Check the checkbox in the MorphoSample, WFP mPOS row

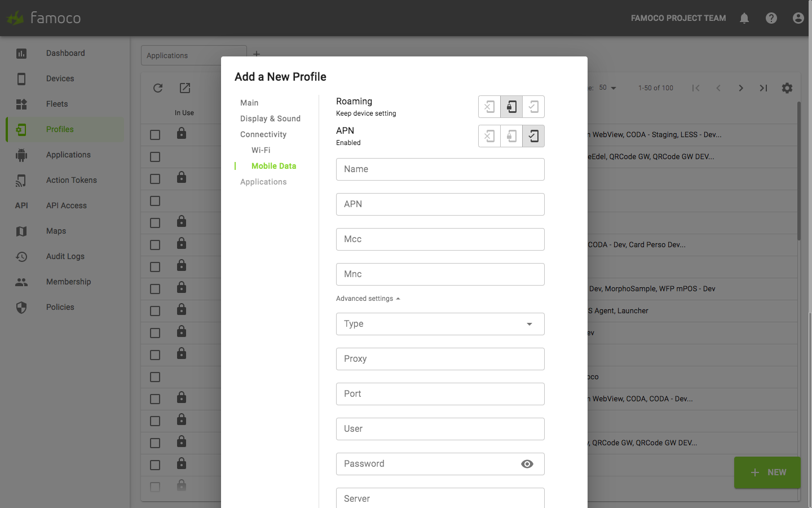[155, 289]
